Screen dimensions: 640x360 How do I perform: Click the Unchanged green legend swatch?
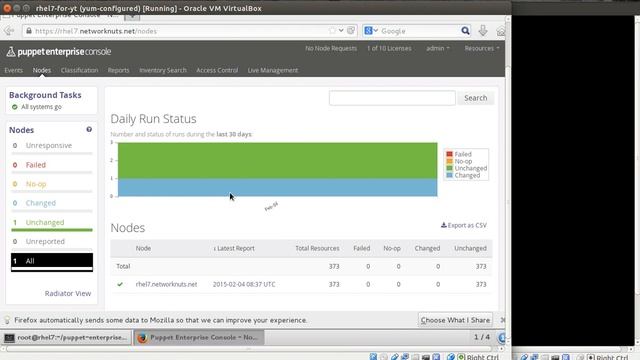click(x=449, y=168)
